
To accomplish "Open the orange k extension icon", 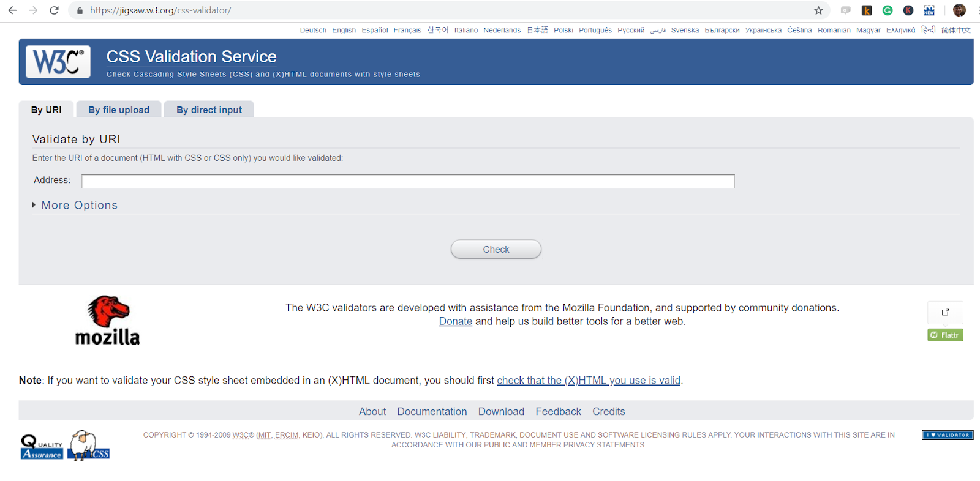I will click(x=867, y=10).
